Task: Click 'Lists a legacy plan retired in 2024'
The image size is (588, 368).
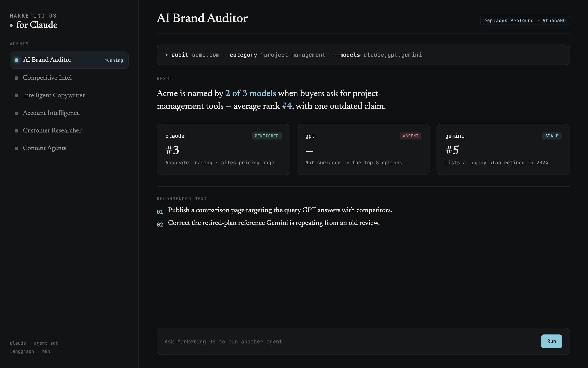Action: point(496,163)
